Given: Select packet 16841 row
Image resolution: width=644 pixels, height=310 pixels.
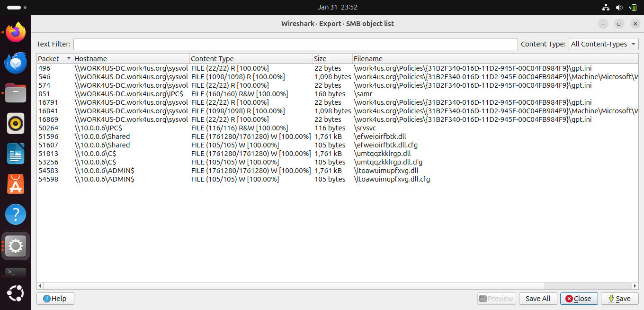Looking at the screenshot, I should pos(338,111).
